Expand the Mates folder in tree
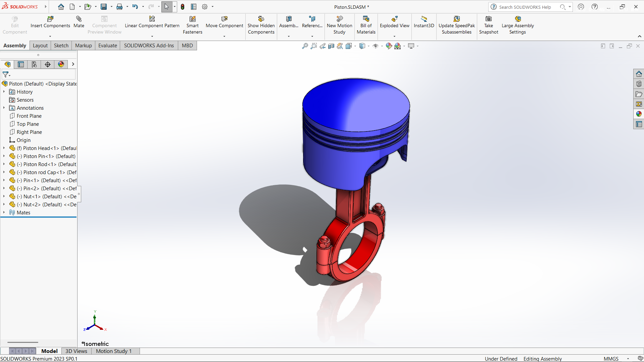The height and width of the screenshot is (362, 644). click(x=4, y=212)
